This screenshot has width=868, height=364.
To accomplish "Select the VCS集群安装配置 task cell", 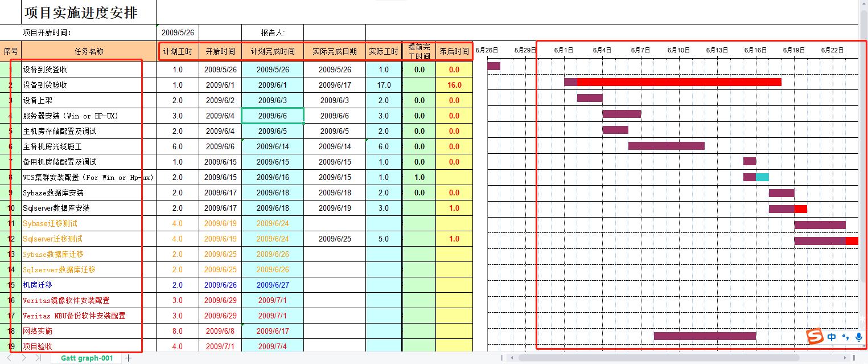I will pyautogui.click(x=89, y=177).
